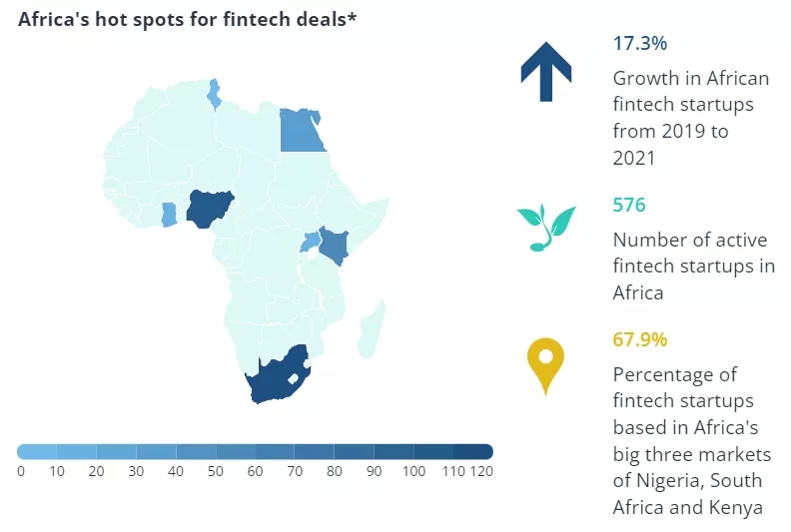Select Uganda on the map
This screenshot has height=532, width=791.
[x=311, y=243]
